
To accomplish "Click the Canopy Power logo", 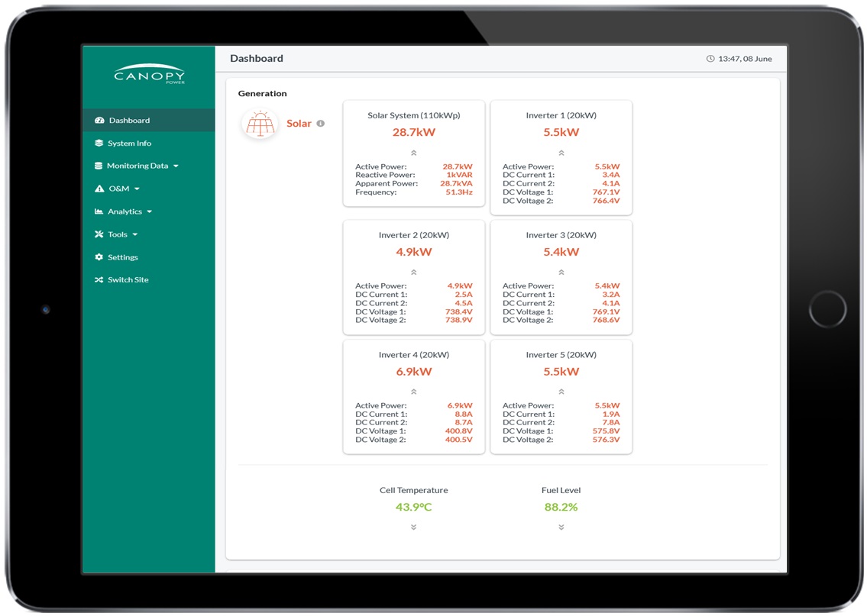I will click(149, 74).
